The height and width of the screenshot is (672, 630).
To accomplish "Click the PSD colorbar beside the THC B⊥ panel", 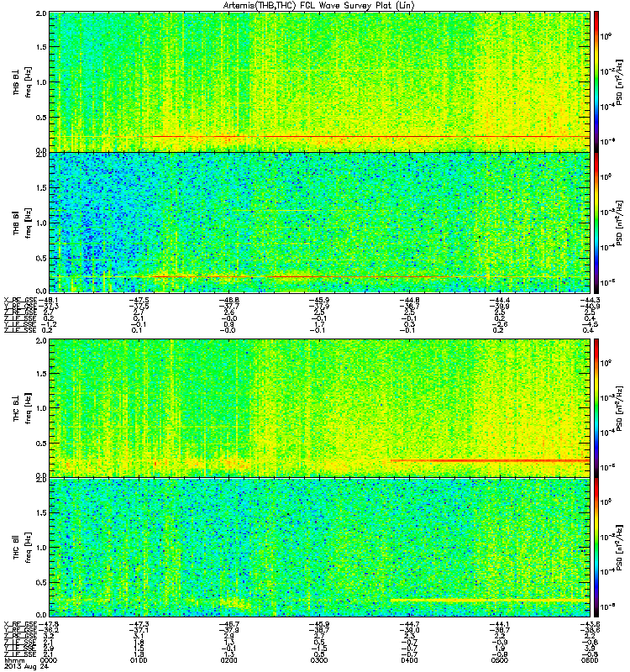I will coord(596,408).
